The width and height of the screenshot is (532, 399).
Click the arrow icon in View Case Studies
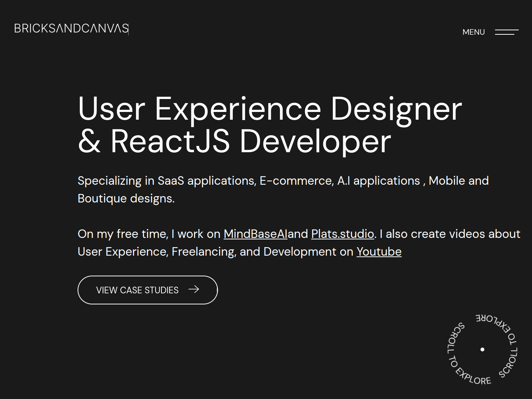click(194, 290)
